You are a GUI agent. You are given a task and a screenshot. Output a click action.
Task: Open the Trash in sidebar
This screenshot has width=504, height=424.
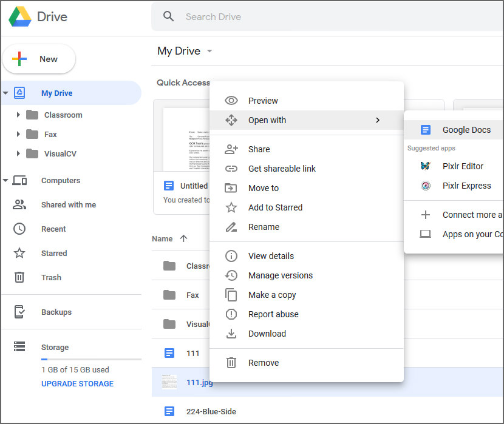[51, 277]
